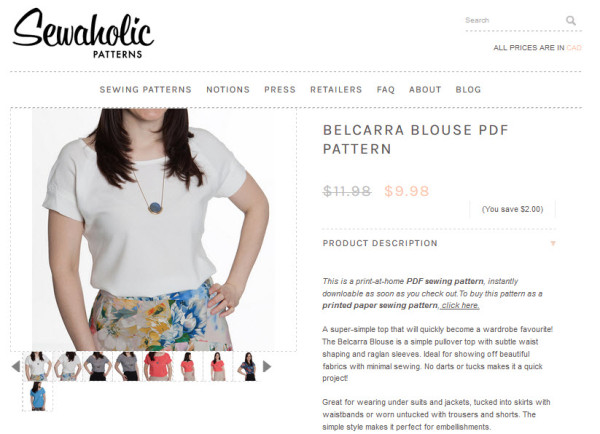Change currency by clicking CAD
Screen dimensions: 600x434
(574, 48)
